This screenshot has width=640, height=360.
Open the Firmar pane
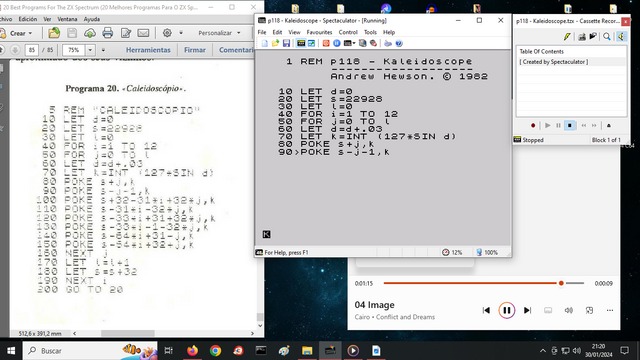195,50
